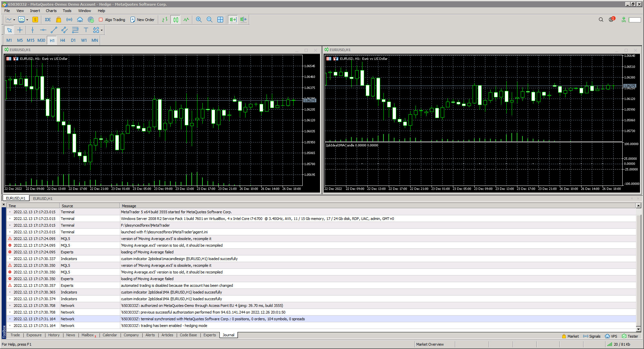This screenshot has width=644, height=349.
Task: Toggle auto-scroll chart to end
Action: click(233, 20)
